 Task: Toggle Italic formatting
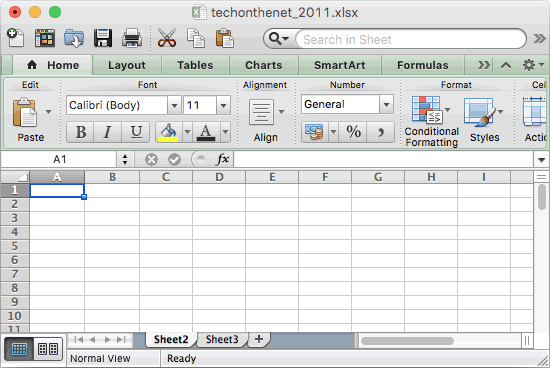[107, 132]
